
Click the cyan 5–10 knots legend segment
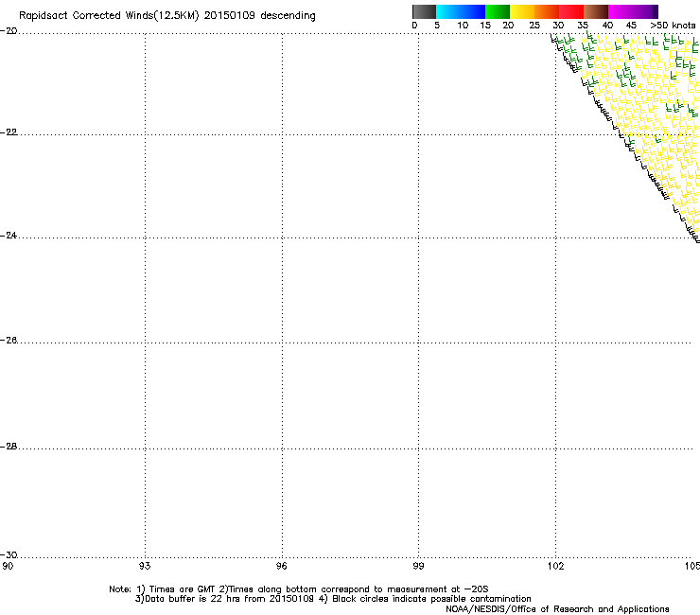[x=448, y=11]
